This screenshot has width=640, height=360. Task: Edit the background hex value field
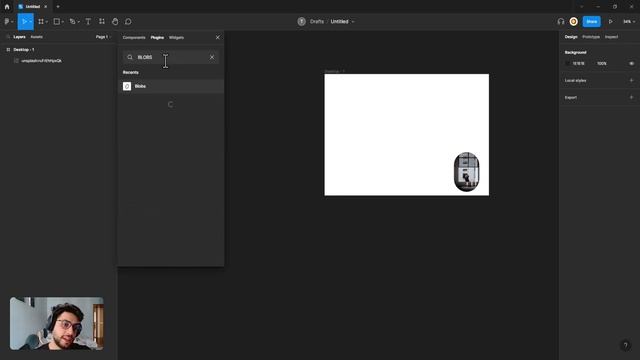[x=578, y=64]
